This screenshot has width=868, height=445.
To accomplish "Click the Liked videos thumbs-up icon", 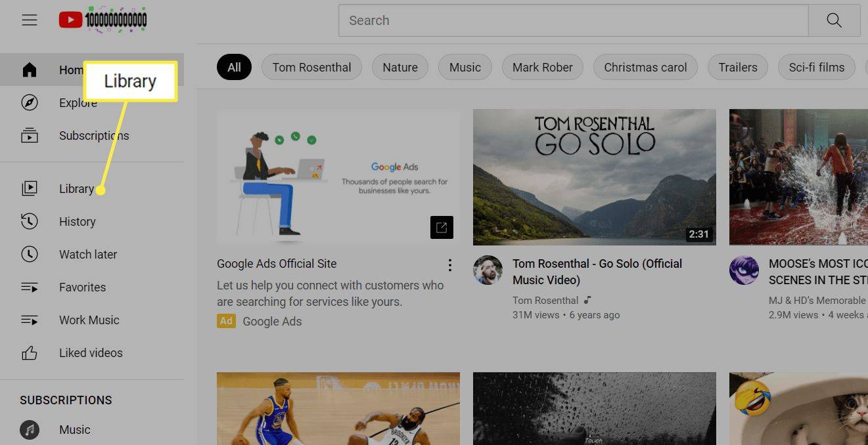I will pyautogui.click(x=30, y=352).
